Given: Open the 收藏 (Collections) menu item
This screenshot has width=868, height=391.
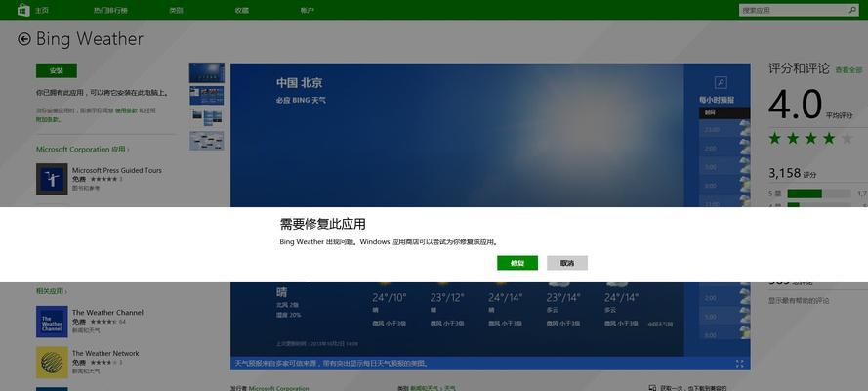Looking at the screenshot, I should (x=241, y=11).
